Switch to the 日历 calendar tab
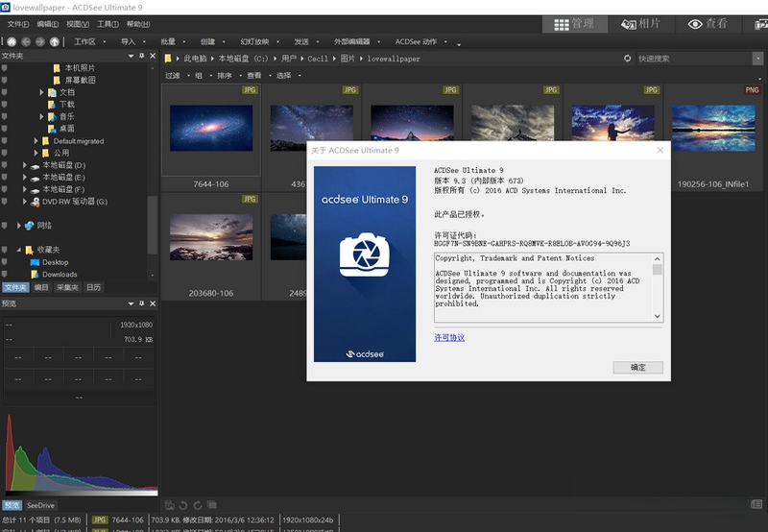This screenshot has width=768, height=532. click(93, 287)
